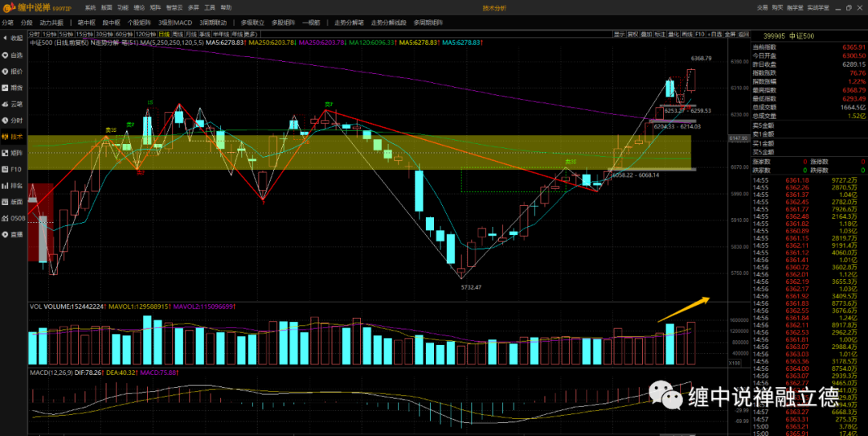Screen dimensions: 868x436
Task: Switch to 30分钟 period tab
Action: tap(104, 35)
